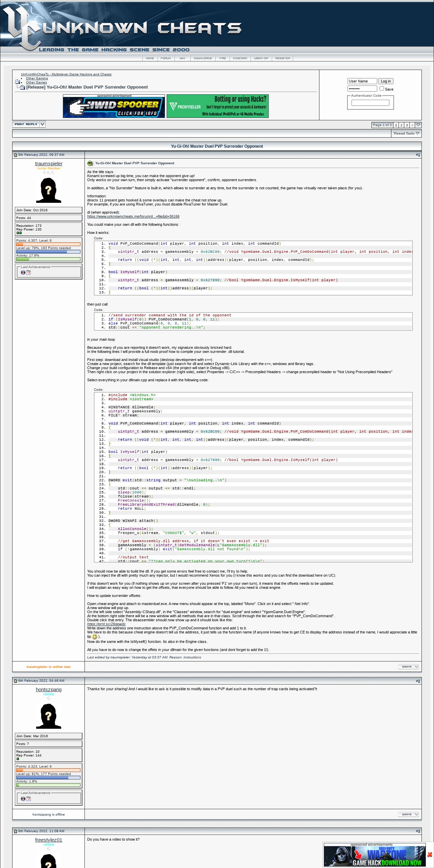Click the Log in button
This screenshot has height=868, width=434.
[x=386, y=81]
